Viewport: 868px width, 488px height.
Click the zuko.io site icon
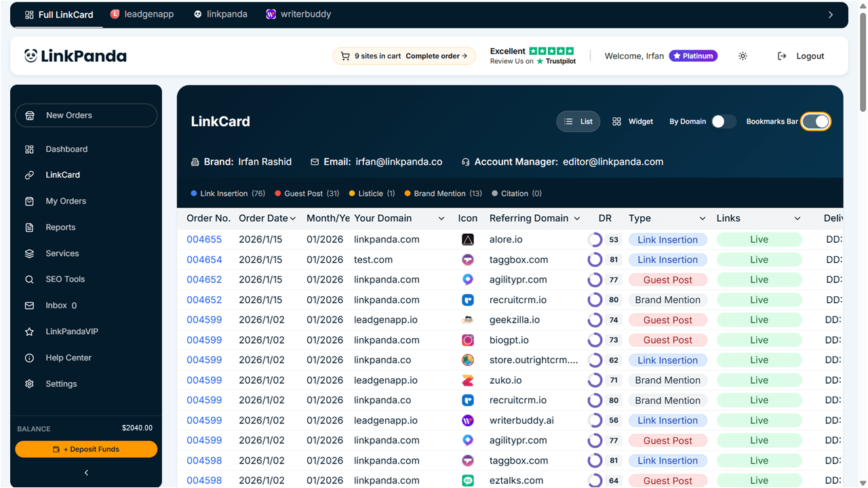467,380
